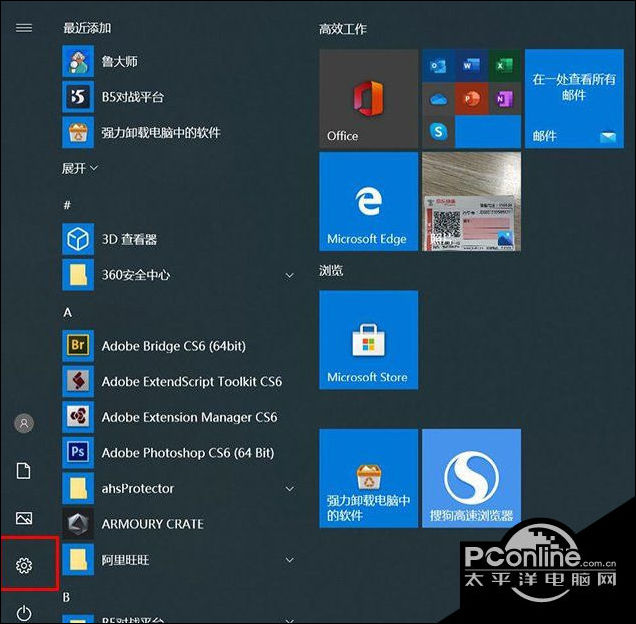Open PowerPoint icon in Office tile group
The image size is (636, 624).
pyautogui.click(x=471, y=99)
